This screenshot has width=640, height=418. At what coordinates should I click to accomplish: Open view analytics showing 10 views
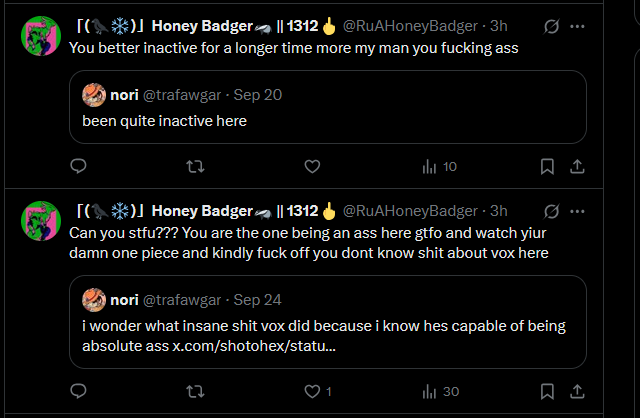439,167
